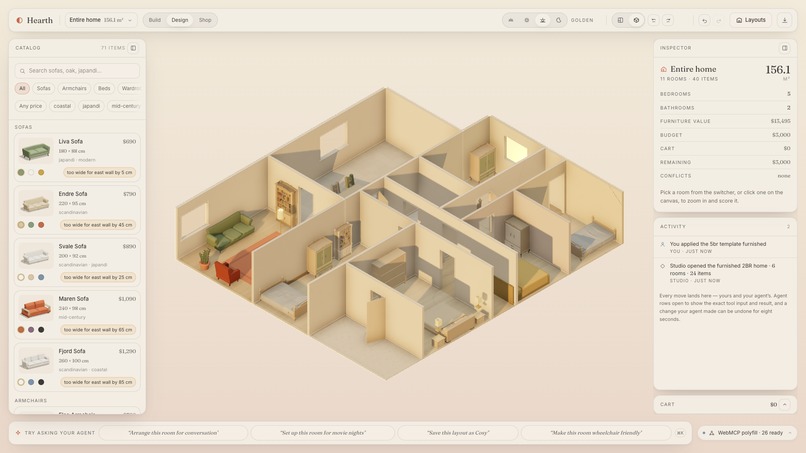Toggle the Beds category filter chip
This screenshot has width=806, height=453.
(x=104, y=88)
